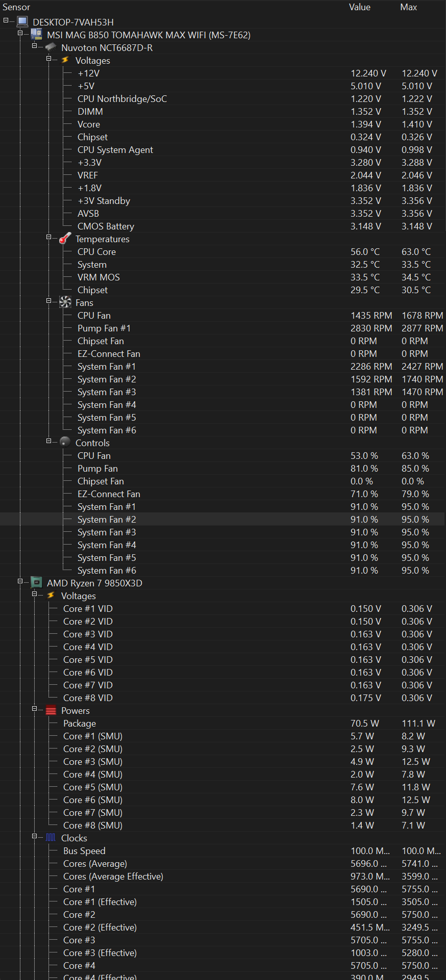This screenshot has width=446, height=980.
Task: Click the 3.148 V CMOS Battery value
Action: coord(366,226)
